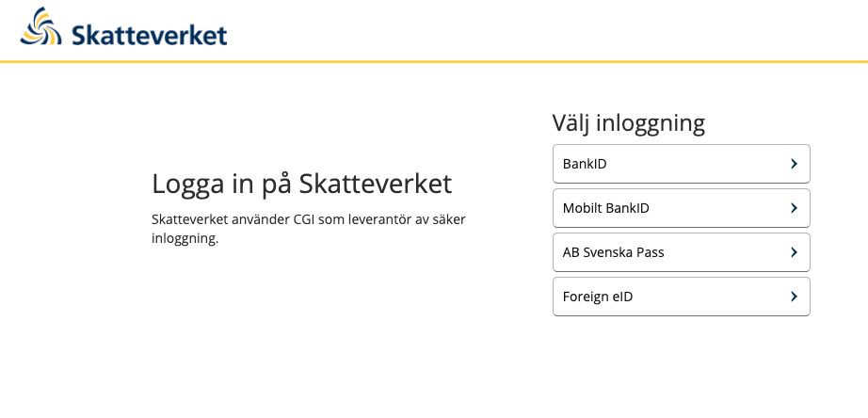Click the chevron arrow on Mobilt BankID row
868x418 pixels.
(794, 208)
